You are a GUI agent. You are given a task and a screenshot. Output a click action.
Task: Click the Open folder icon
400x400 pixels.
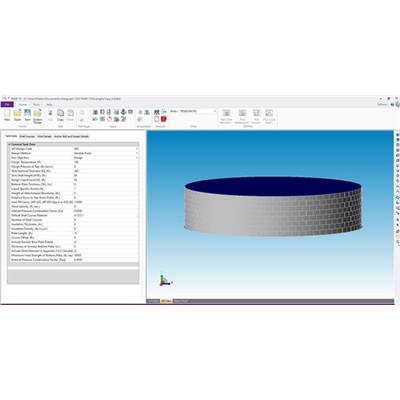coord(17,115)
